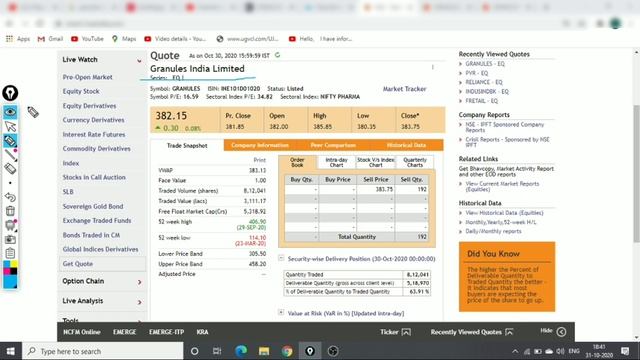Launch Microsoft Edge from taskbar
This screenshot has width=640, height=360.
pyautogui.click(x=241, y=351)
